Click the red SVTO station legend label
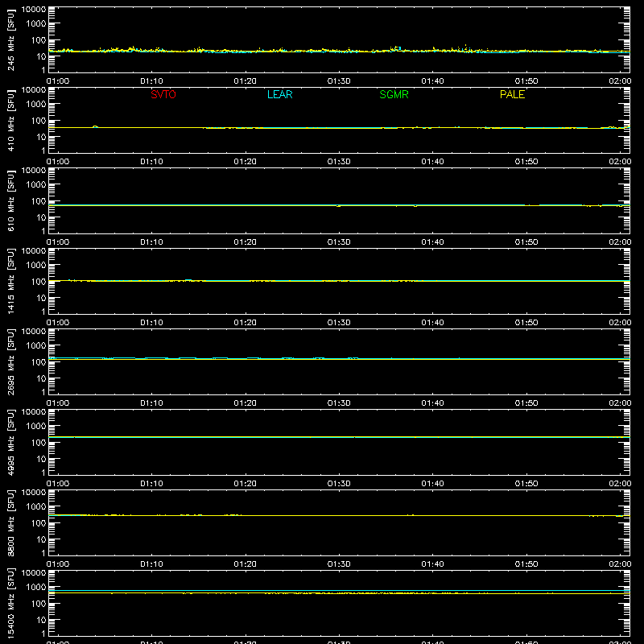The height and width of the screenshot is (644, 644). 163,94
